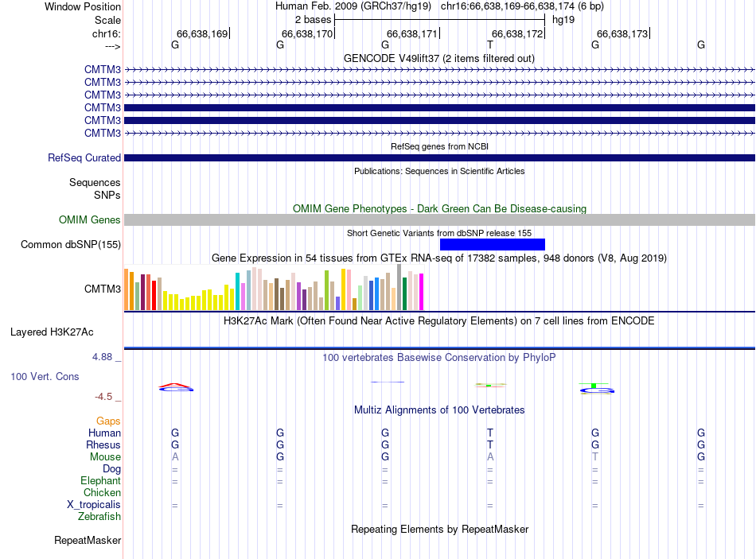Click the T base in the reference sequence row
The height and width of the screenshot is (559, 756).
(x=490, y=45)
